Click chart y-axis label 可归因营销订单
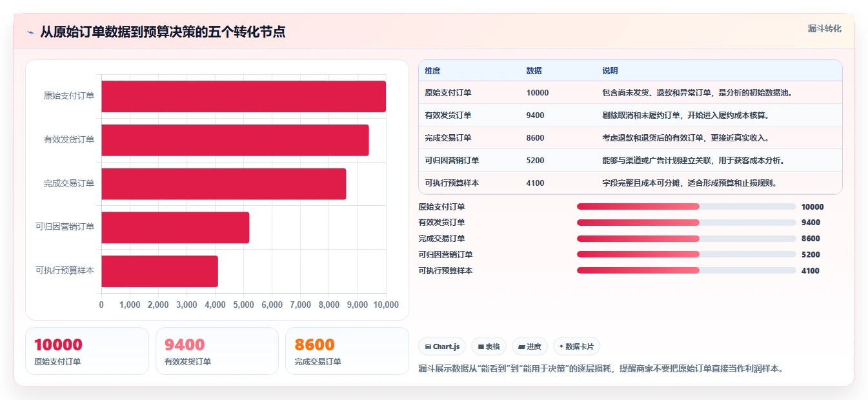868x400 pixels. point(65,227)
